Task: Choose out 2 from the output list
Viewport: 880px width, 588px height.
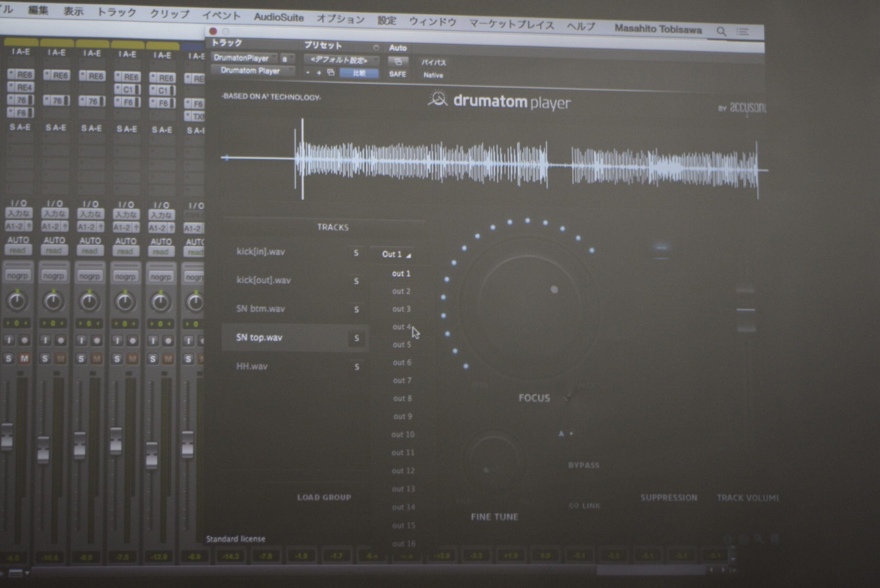Action: click(401, 291)
